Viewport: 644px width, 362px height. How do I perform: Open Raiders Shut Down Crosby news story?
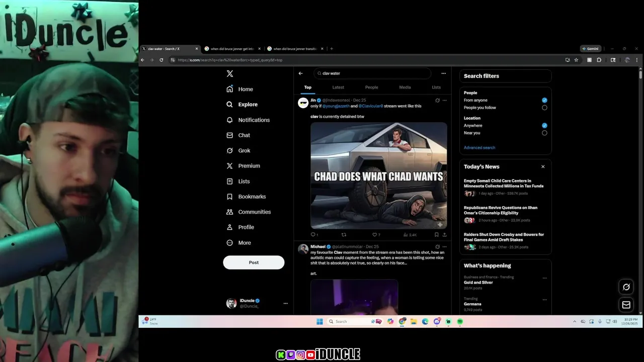[x=504, y=237]
